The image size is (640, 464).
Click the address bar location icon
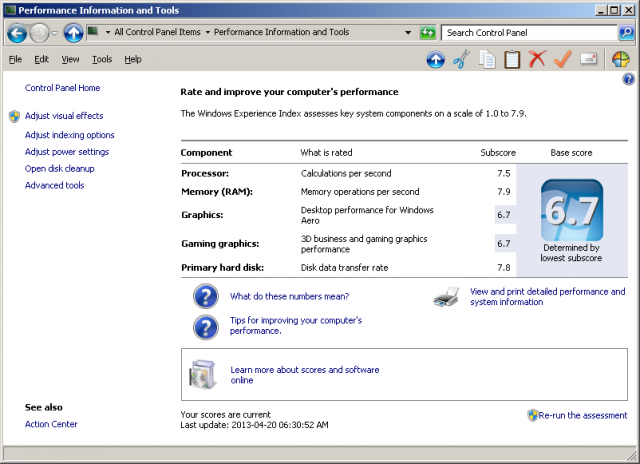[93, 31]
